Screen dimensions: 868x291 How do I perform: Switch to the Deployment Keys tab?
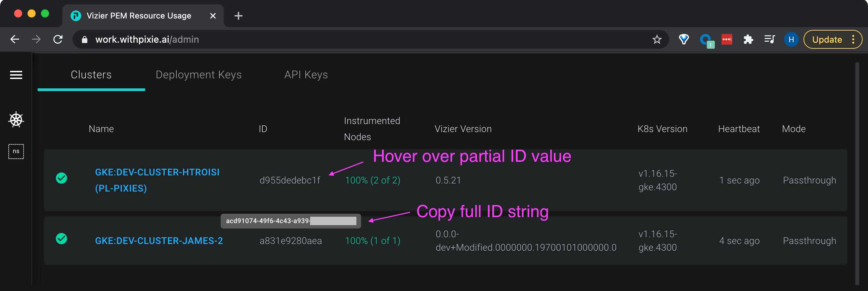click(199, 75)
